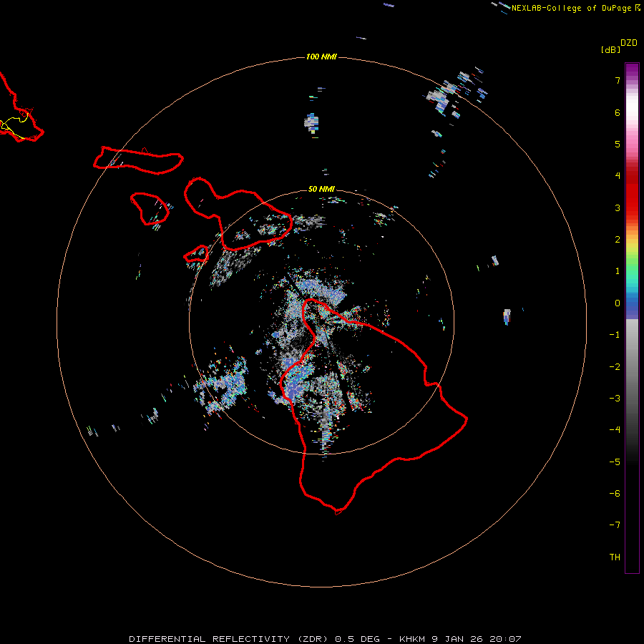Click the small Kahoolawe island outline

click(196, 254)
